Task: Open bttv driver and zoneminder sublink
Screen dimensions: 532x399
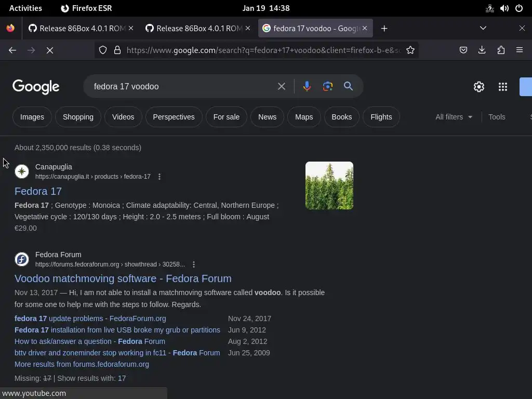Action: (x=117, y=353)
